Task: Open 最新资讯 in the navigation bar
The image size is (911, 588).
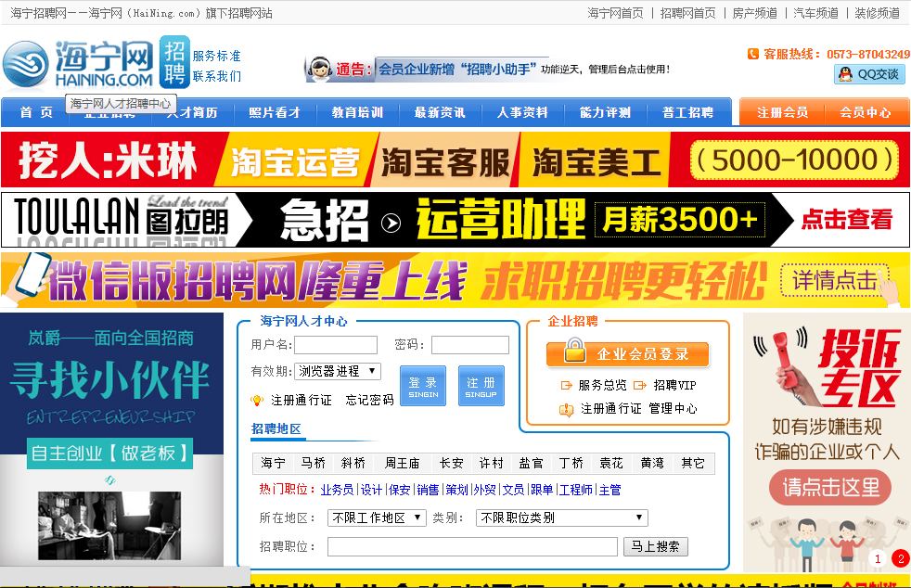Action: pos(440,113)
